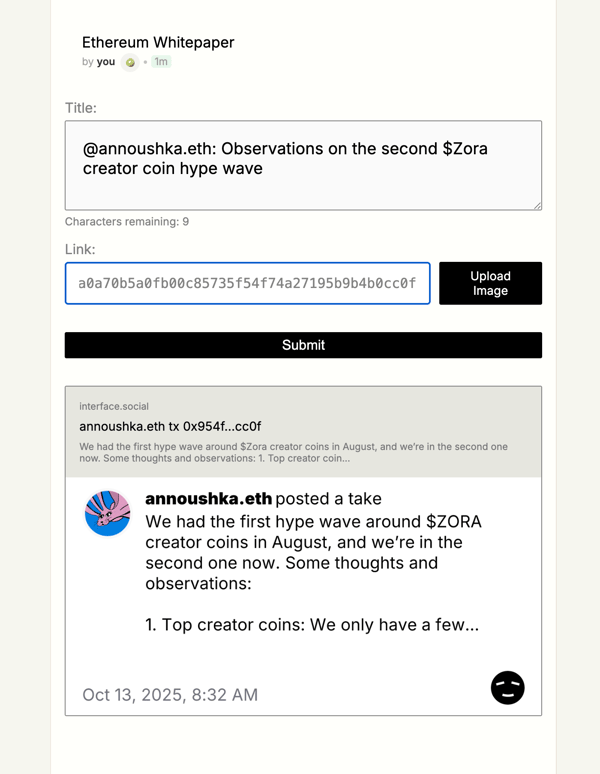This screenshot has width=600, height=774.
Task: Click the 'Title:' field label
Action: click(81, 108)
